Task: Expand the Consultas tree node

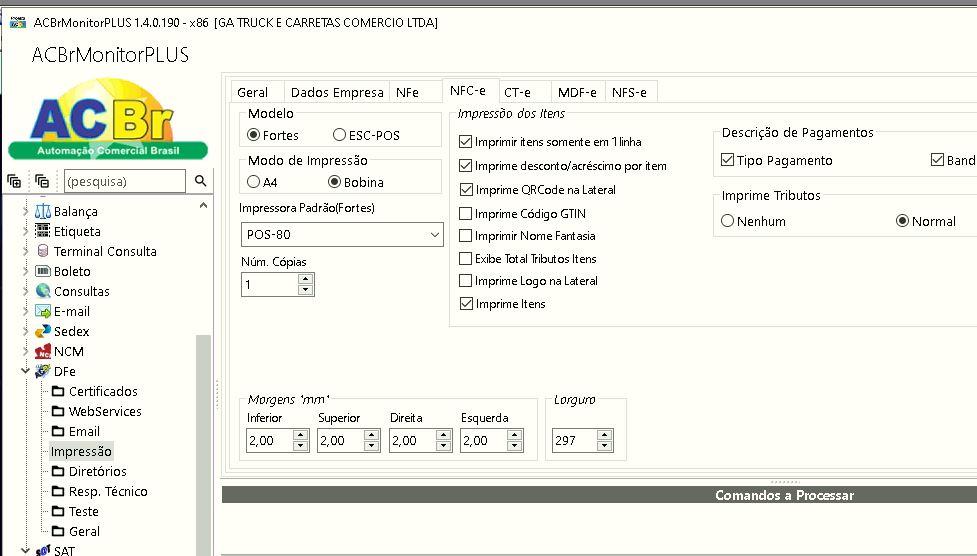Action: point(25,291)
